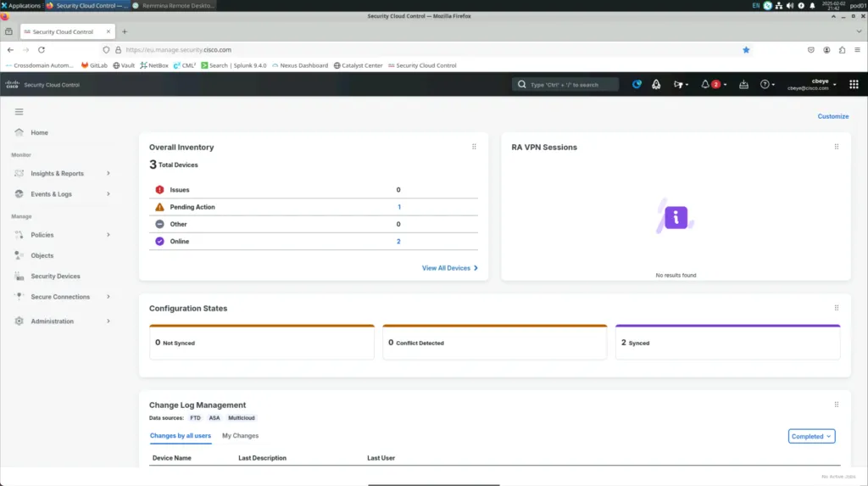Screen dimensions: 868x486
Task: Switch to the My Changes tab
Action: [240, 436]
